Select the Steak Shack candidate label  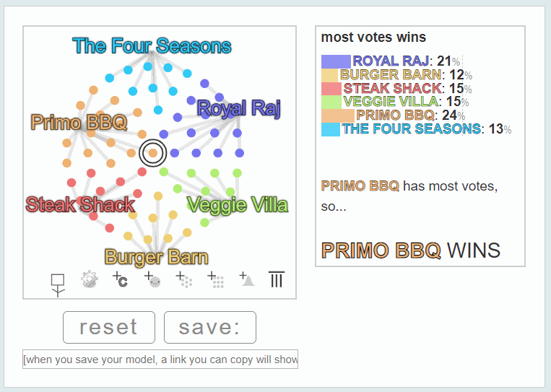[80, 204]
